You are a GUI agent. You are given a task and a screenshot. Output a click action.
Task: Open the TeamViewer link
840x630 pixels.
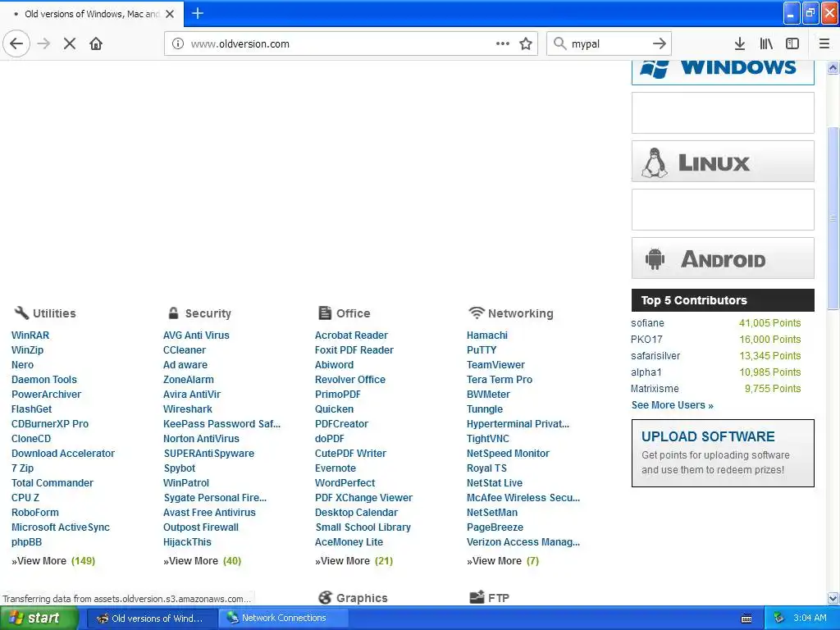pyautogui.click(x=495, y=365)
